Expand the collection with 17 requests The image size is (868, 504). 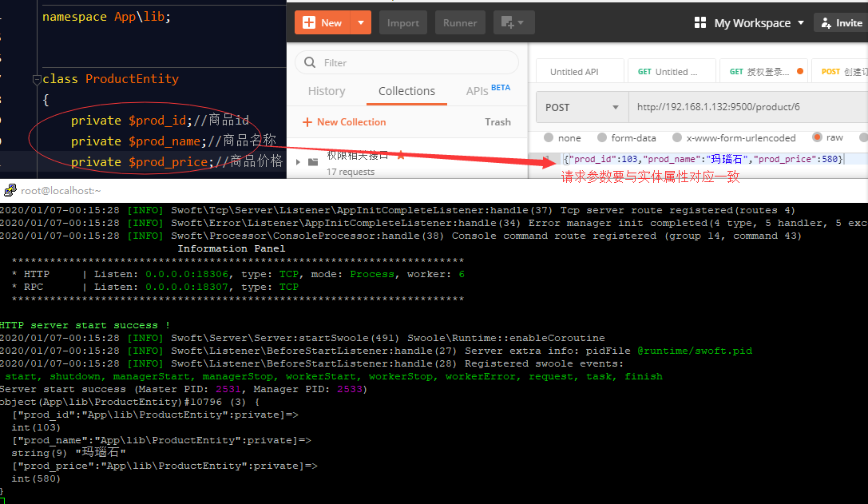(298, 161)
